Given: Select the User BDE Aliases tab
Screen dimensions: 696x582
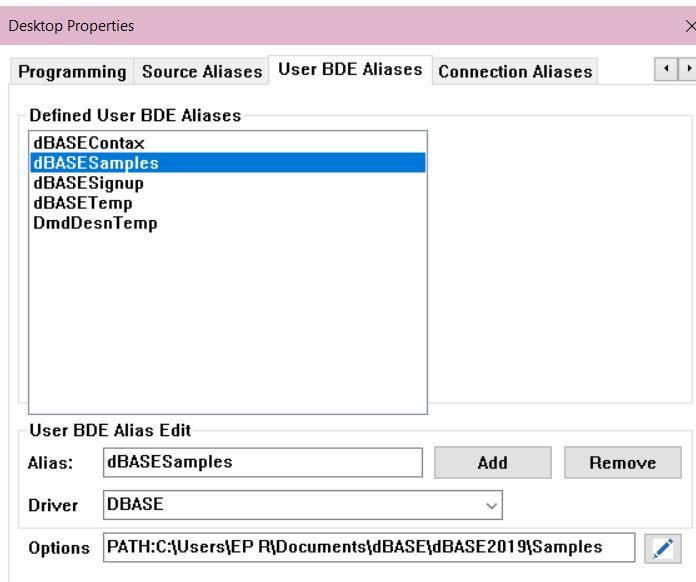Looking at the screenshot, I should [350, 71].
